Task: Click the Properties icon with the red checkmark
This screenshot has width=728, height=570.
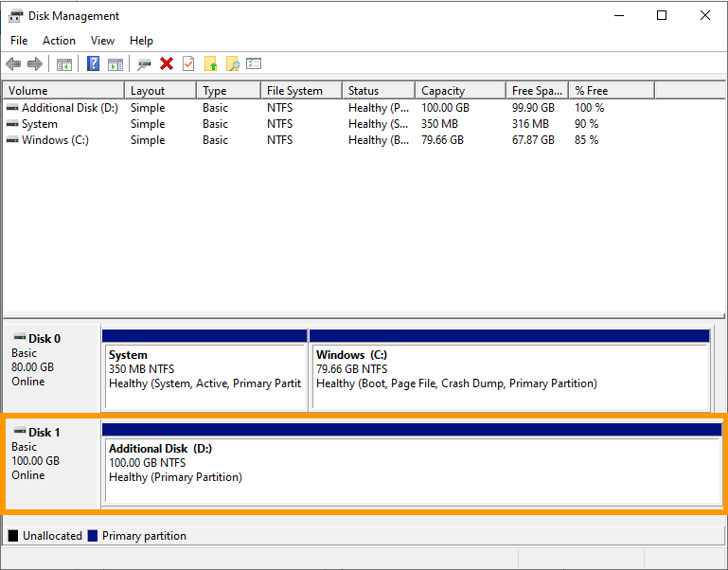Action: (188, 63)
